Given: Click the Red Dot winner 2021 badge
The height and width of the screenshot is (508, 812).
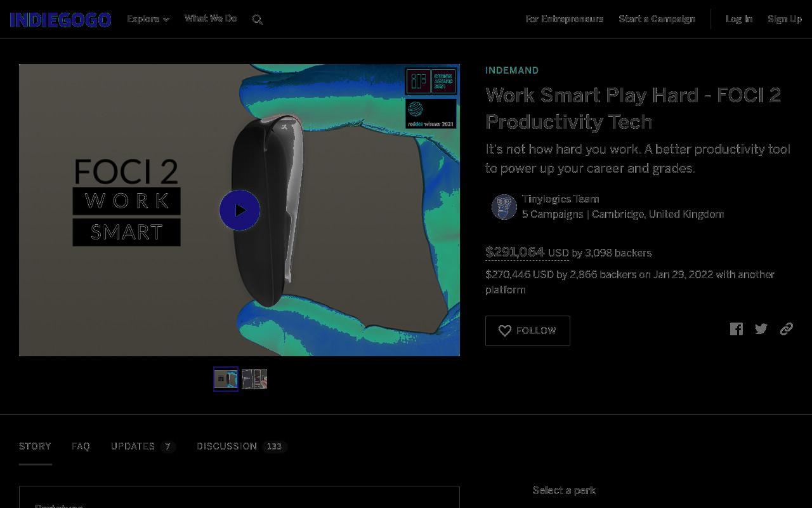Looking at the screenshot, I should click(x=431, y=114).
